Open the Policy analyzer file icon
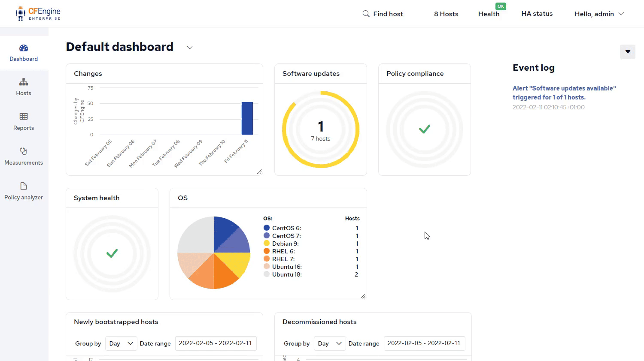 click(24, 186)
